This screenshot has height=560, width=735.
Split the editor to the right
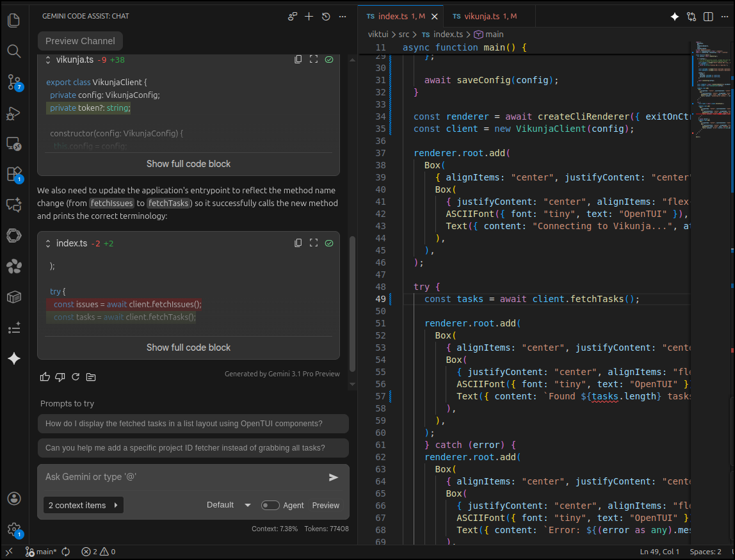coord(708,17)
